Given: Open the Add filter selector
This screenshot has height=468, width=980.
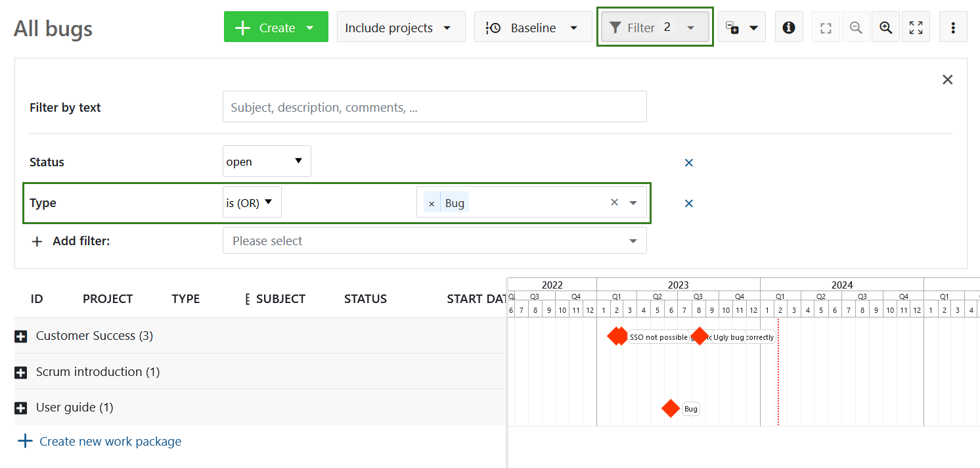Looking at the screenshot, I should [434, 241].
